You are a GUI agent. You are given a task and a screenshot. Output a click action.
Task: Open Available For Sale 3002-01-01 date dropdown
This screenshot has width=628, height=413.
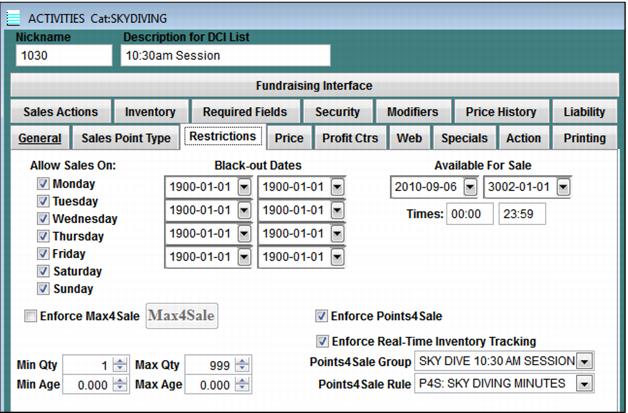point(563,187)
